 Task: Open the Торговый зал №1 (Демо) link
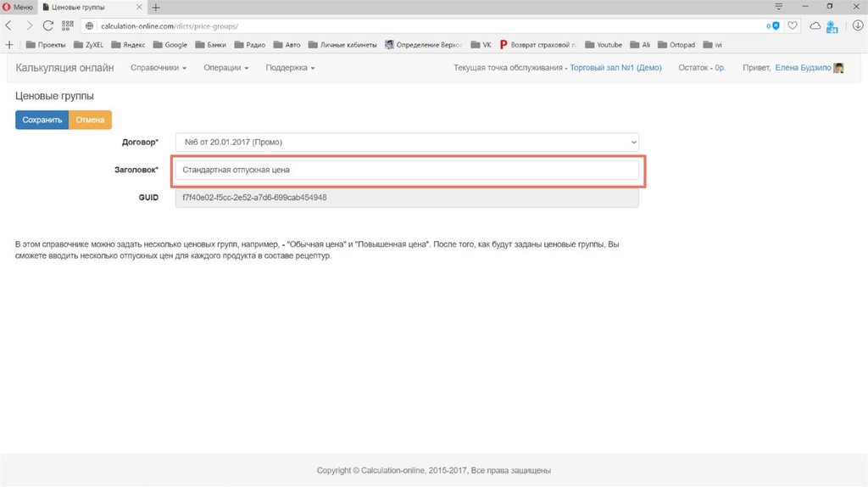coord(615,68)
